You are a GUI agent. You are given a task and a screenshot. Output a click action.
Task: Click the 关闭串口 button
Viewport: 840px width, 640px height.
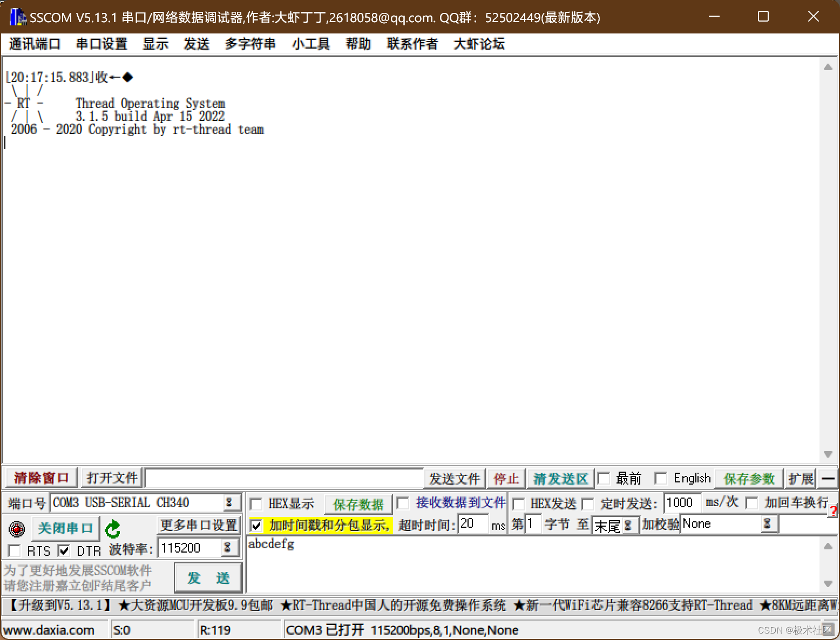[65, 528]
